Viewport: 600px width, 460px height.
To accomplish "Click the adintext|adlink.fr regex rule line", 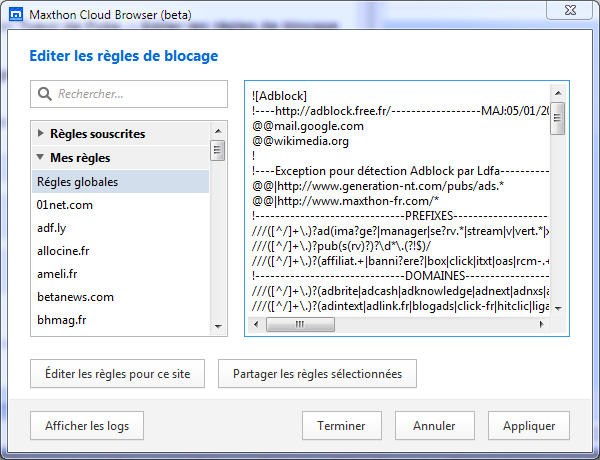I will pos(400,306).
